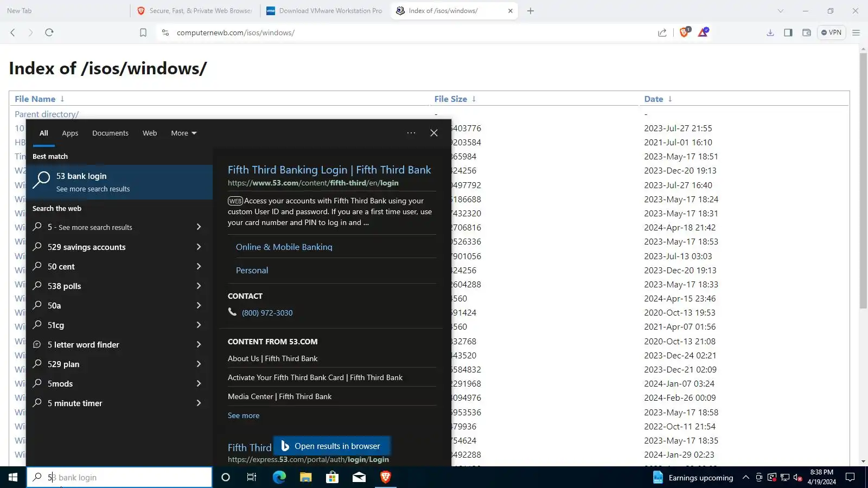Open the browser downloads icon

[x=770, y=33]
